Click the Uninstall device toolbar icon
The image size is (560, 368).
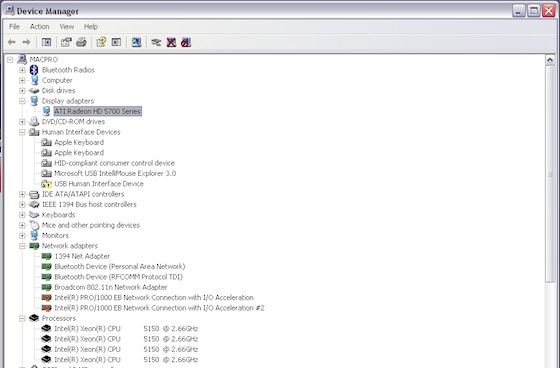[x=171, y=43]
